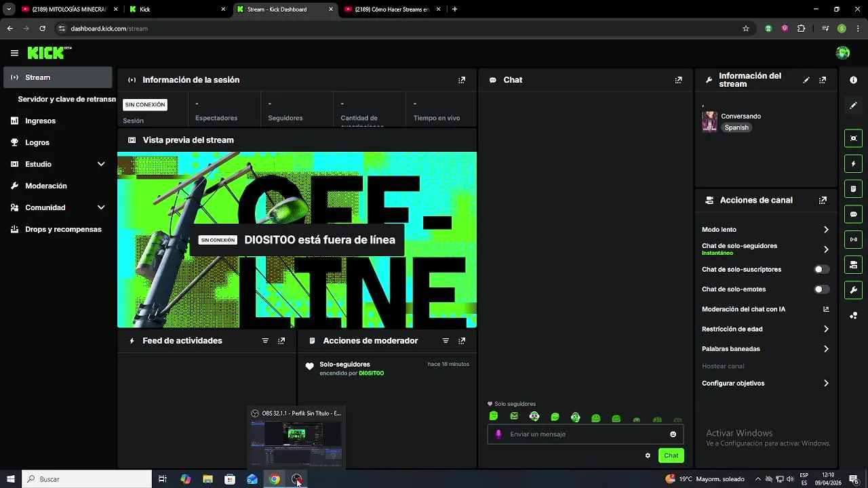
Task: Switch to the Cómo Hacer Streams tab
Action: pyautogui.click(x=392, y=9)
